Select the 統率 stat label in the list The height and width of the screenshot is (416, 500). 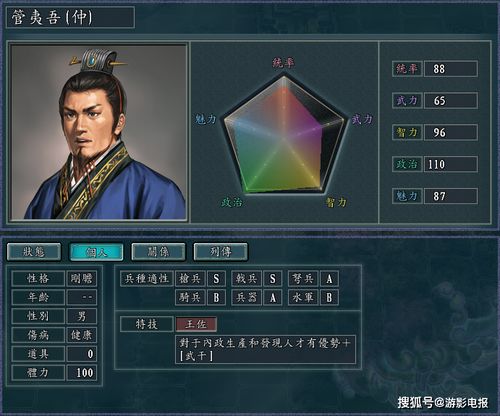click(x=407, y=69)
